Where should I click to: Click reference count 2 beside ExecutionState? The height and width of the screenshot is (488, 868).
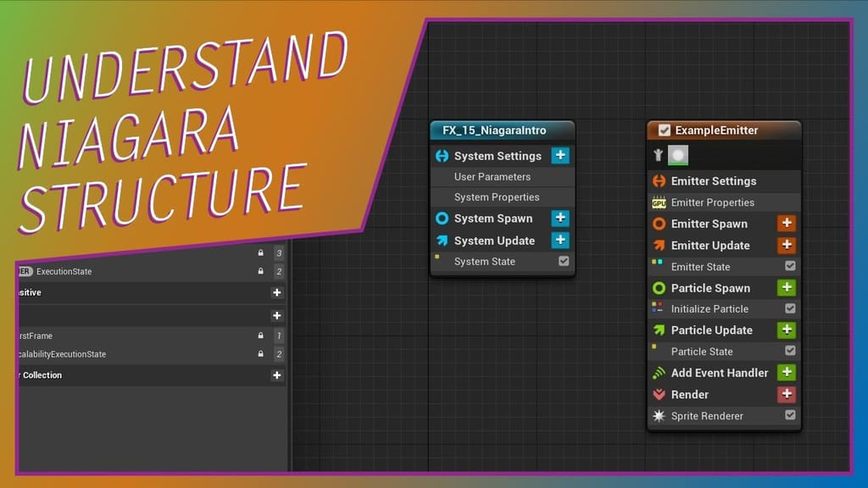pos(279,271)
